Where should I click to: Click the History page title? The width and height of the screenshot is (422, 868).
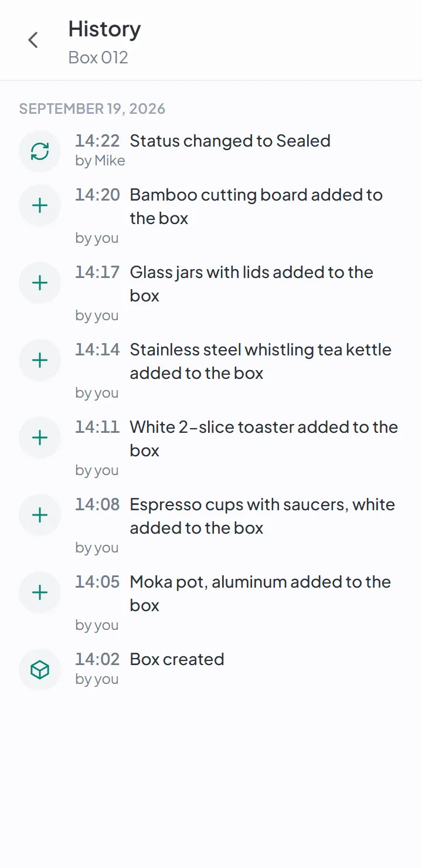click(104, 29)
